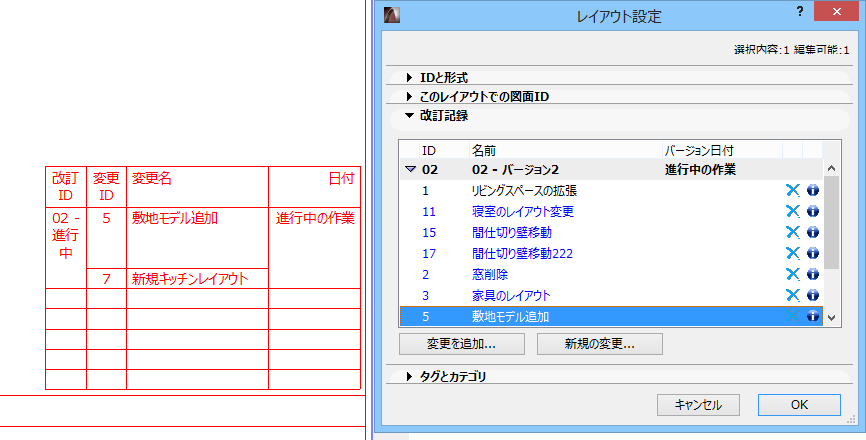Show info for 窓削除 change
This screenshot has height=440, width=866.
[x=812, y=274]
